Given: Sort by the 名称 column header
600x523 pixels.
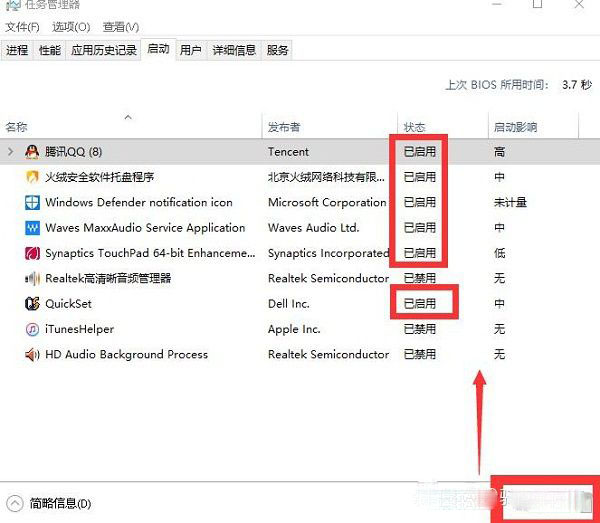Looking at the screenshot, I should click(16, 127).
